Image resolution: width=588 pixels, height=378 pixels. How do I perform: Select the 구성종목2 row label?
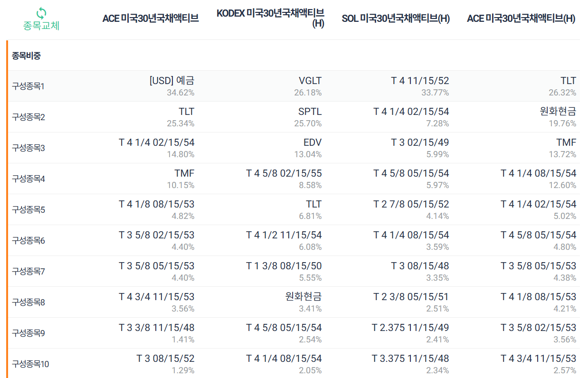28,117
